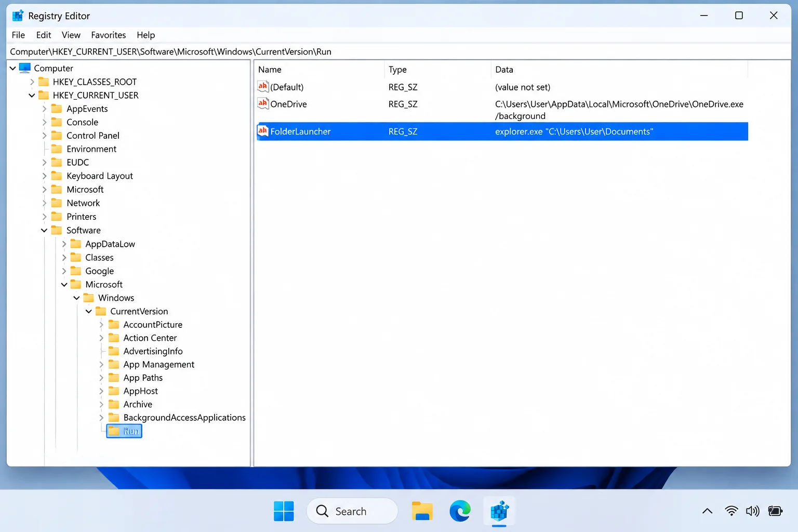Collapse the HKEY_CURRENT_USER node
This screenshot has width=798, height=532.
[32, 96]
